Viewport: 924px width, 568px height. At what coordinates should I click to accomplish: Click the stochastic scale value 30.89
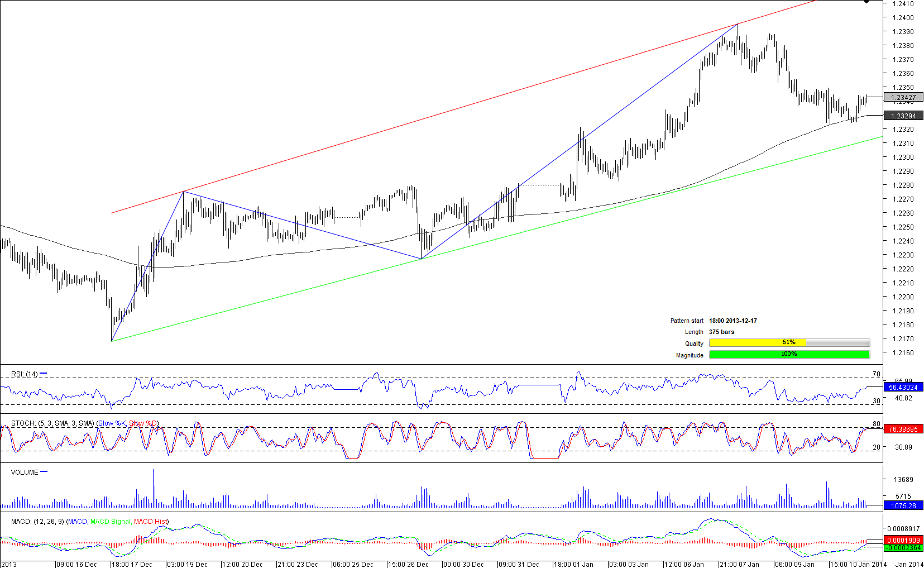pyautogui.click(x=903, y=447)
